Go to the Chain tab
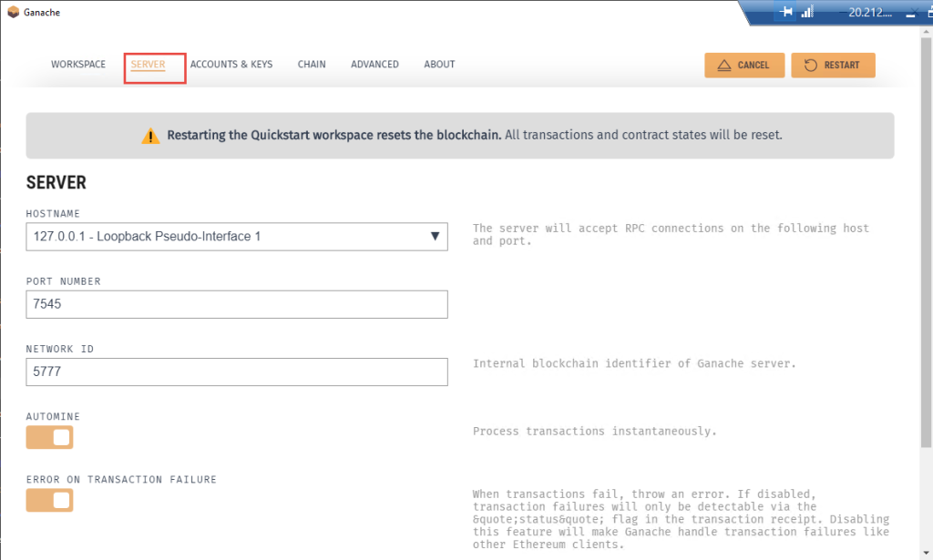 click(312, 65)
